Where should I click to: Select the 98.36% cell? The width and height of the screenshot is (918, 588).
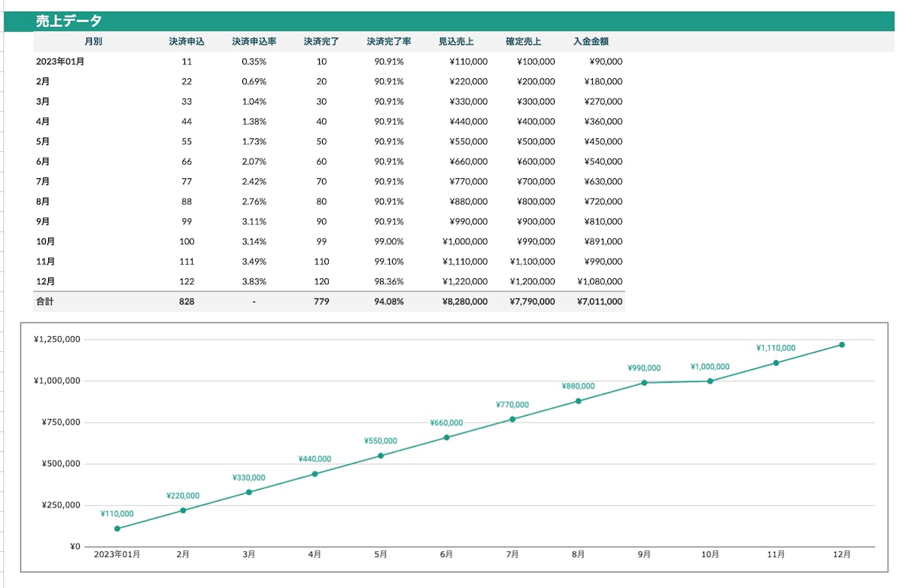(389, 281)
